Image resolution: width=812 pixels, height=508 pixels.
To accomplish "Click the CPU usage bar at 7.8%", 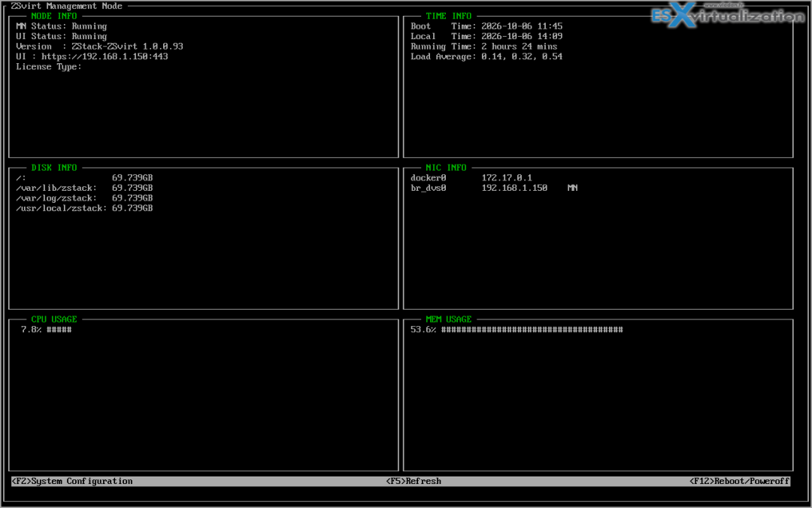I will (x=59, y=329).
